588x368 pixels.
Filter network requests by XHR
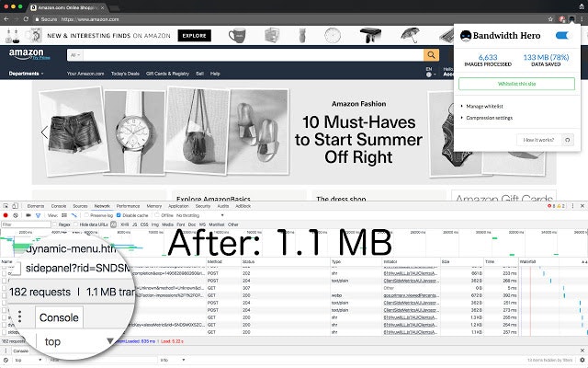coord(125,224)
